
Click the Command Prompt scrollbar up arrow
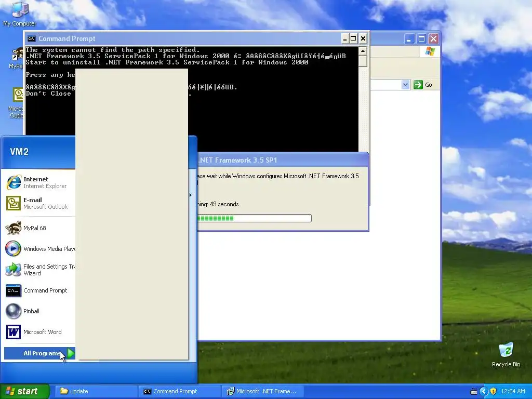click(363, 51)
